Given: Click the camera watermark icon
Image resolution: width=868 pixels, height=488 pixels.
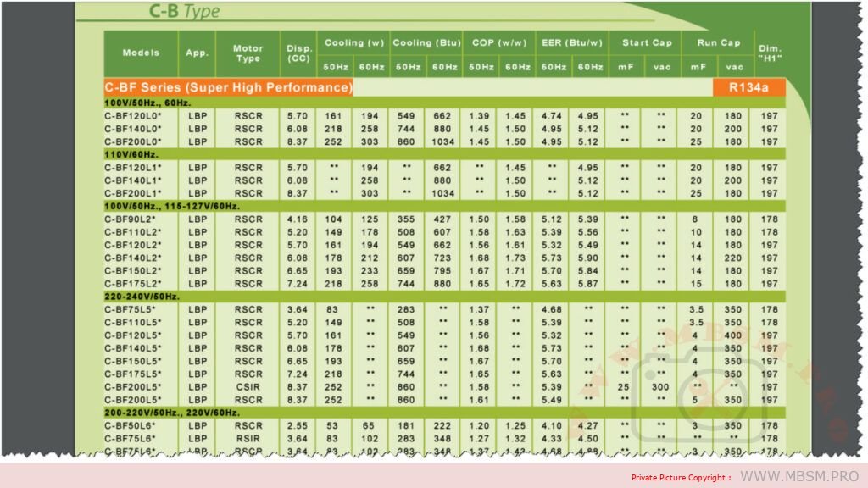Looking at the screenshot, I should 670,372.
